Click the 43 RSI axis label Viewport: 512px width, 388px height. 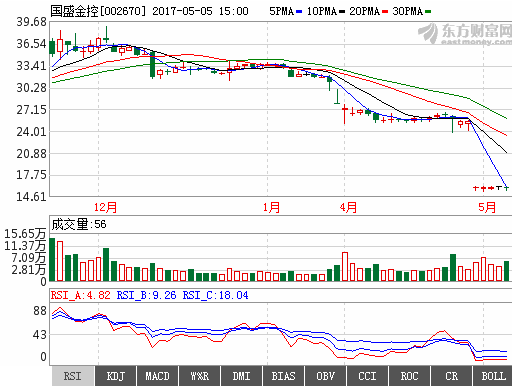click(40, 335)
